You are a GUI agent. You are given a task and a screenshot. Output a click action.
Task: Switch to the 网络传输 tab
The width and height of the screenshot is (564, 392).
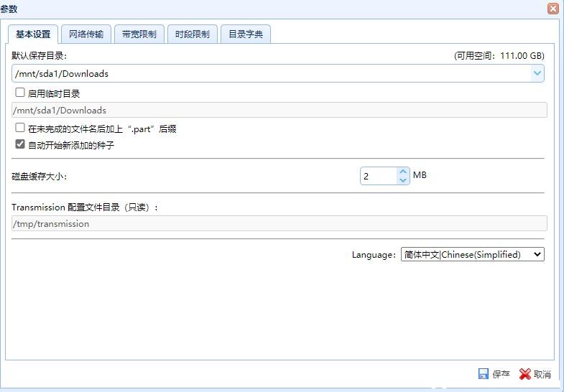(86, 34)
